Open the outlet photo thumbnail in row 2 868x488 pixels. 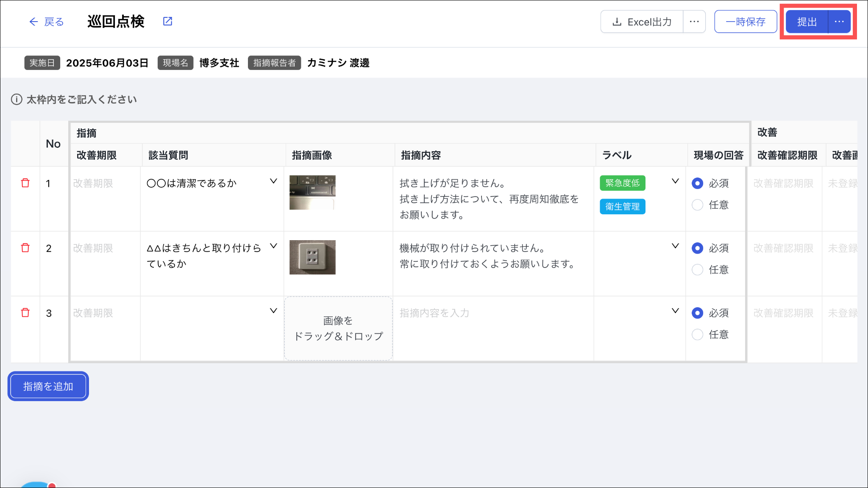312,257
